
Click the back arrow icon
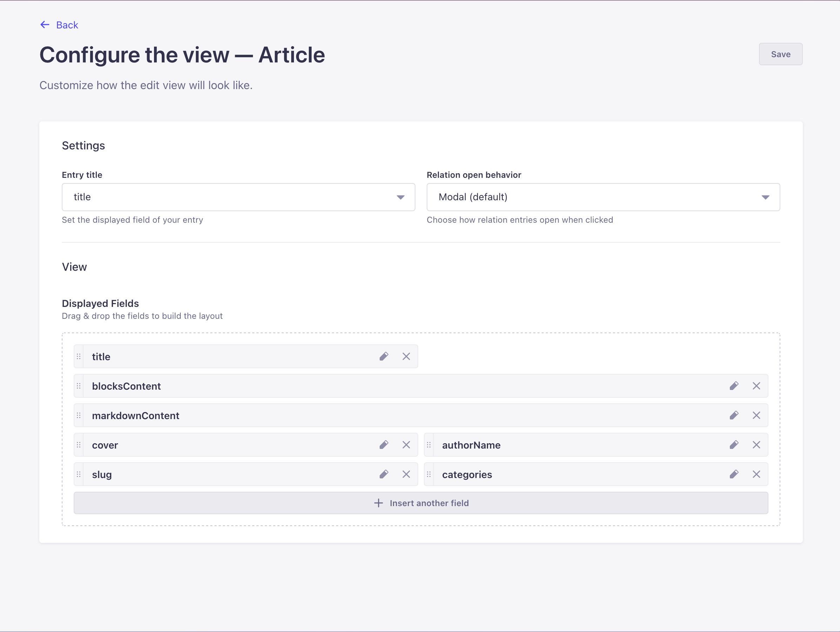45,25
